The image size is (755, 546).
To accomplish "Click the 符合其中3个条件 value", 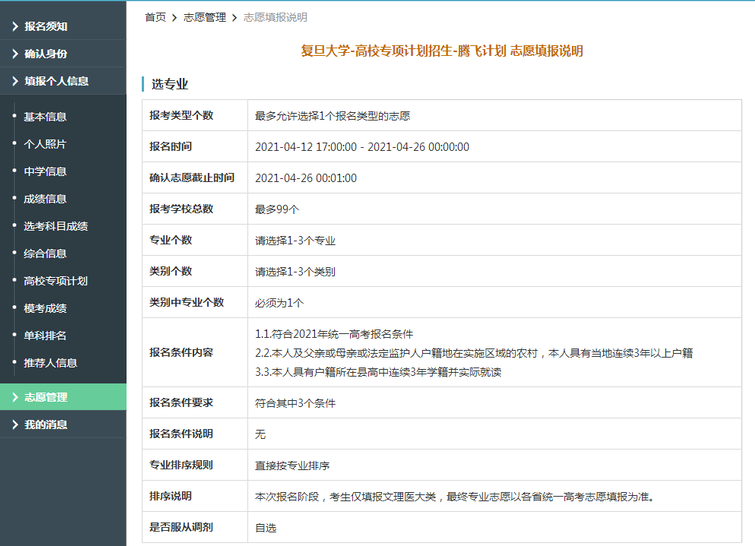I will click(295, 403).
